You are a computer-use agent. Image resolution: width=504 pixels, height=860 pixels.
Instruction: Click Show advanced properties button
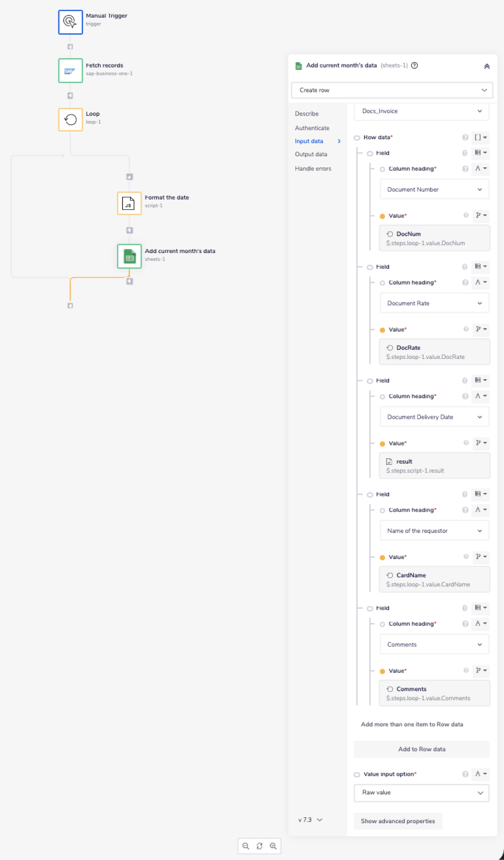tap(398, 821)
